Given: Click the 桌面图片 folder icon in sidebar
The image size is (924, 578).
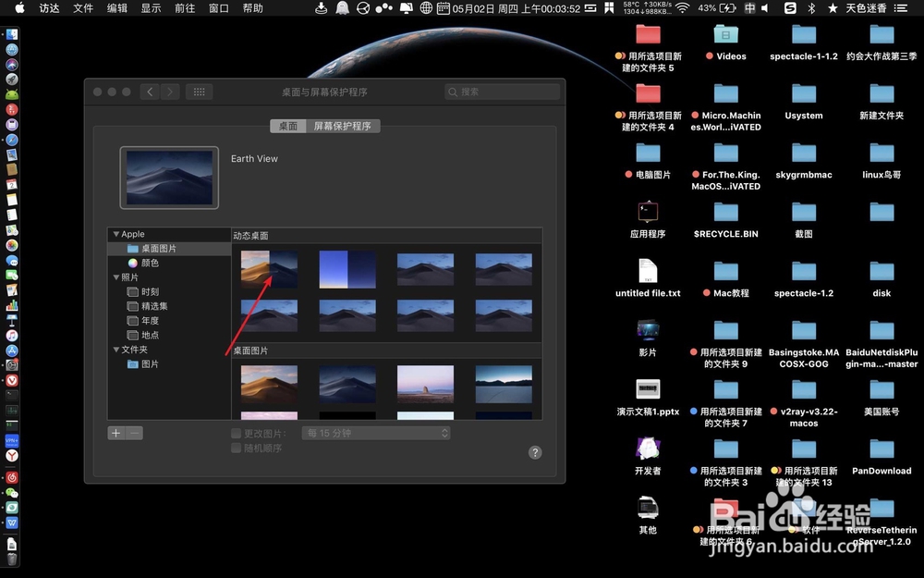Looking at the screenshot, I should point(131,248).
